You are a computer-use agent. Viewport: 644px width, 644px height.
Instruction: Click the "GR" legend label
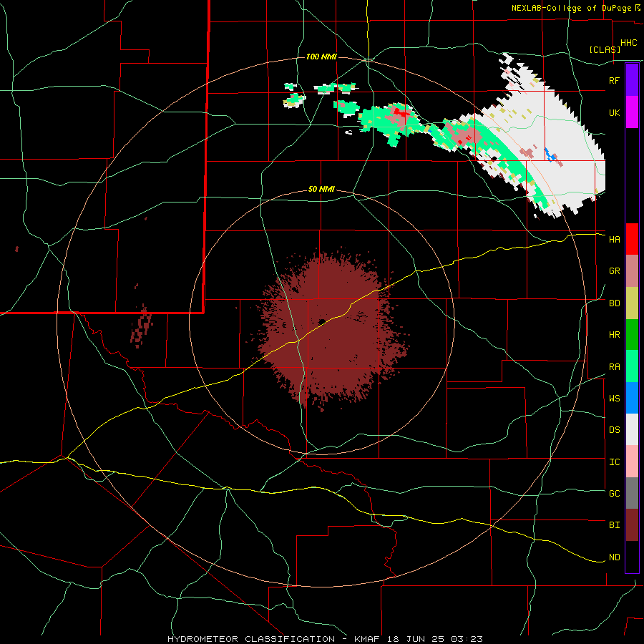coord(614,271)
